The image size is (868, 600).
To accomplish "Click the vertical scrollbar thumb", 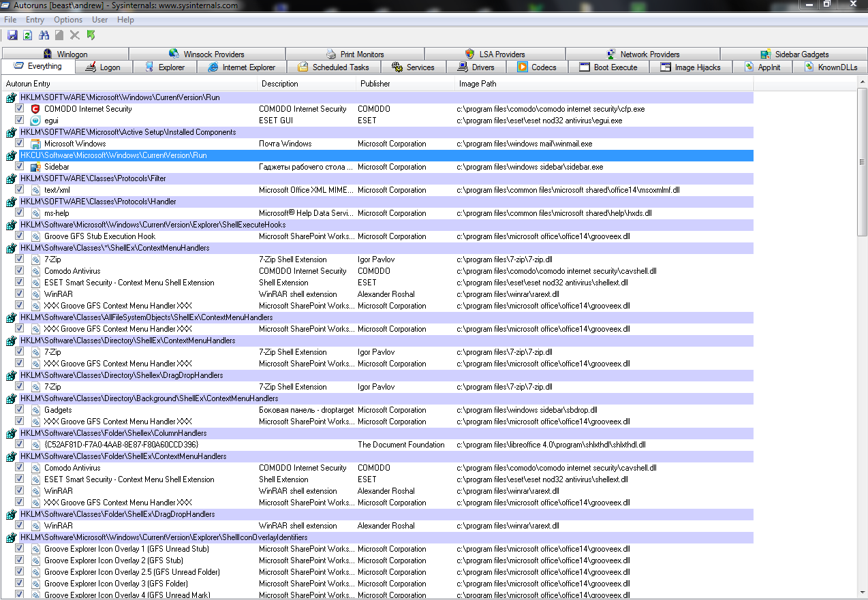I will coord(862,162).
